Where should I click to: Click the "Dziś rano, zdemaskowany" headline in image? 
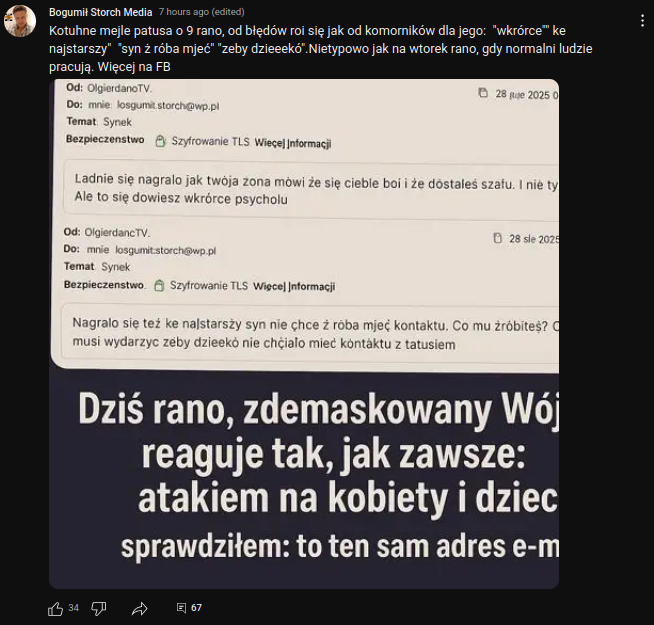point(318,409)
